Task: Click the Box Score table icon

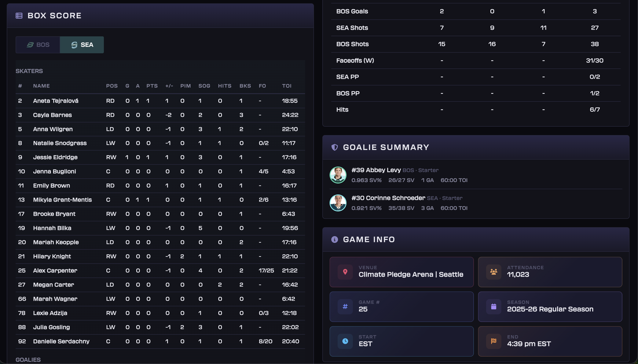Action: pyautogui.click(x=20, y=15)
